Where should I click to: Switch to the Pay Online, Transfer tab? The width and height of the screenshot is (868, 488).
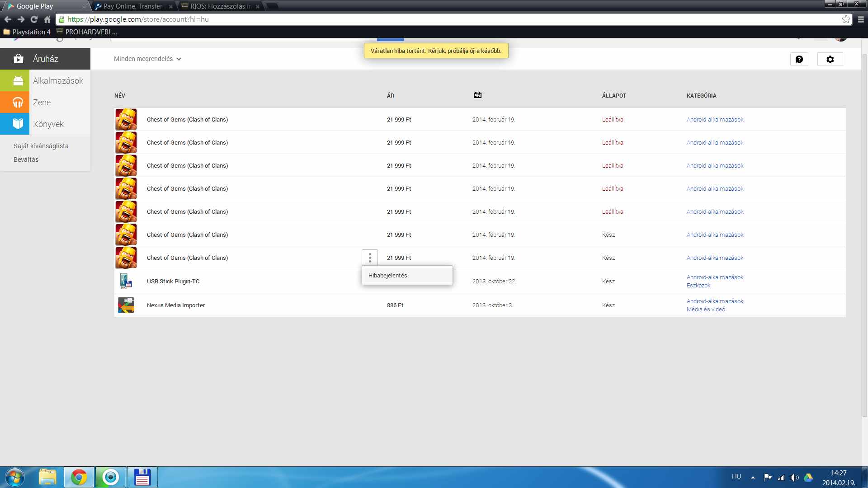click(x=132, y=6)
